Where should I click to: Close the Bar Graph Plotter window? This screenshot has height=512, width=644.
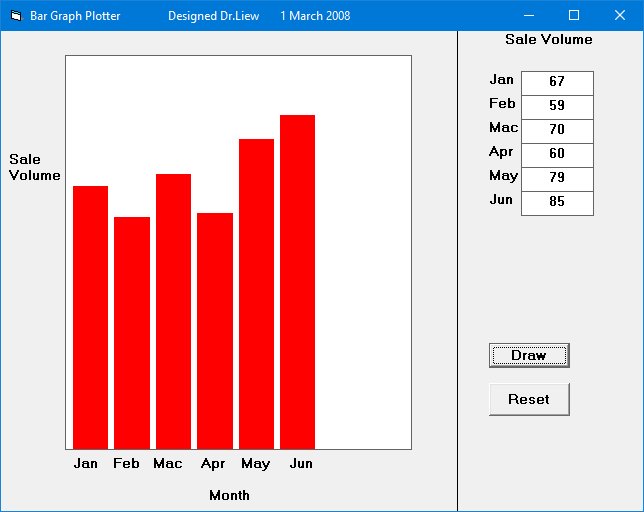click(x=620, y=16)
